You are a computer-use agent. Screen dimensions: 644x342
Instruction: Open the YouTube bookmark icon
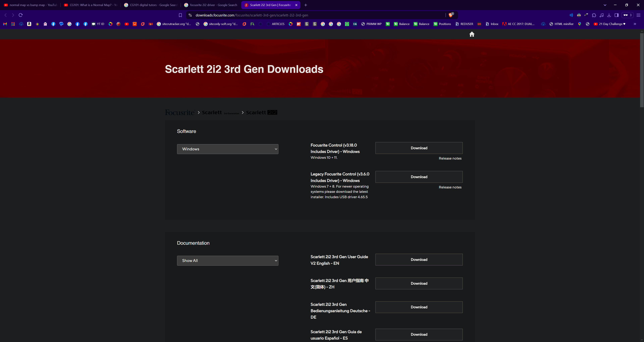(126, 24)
